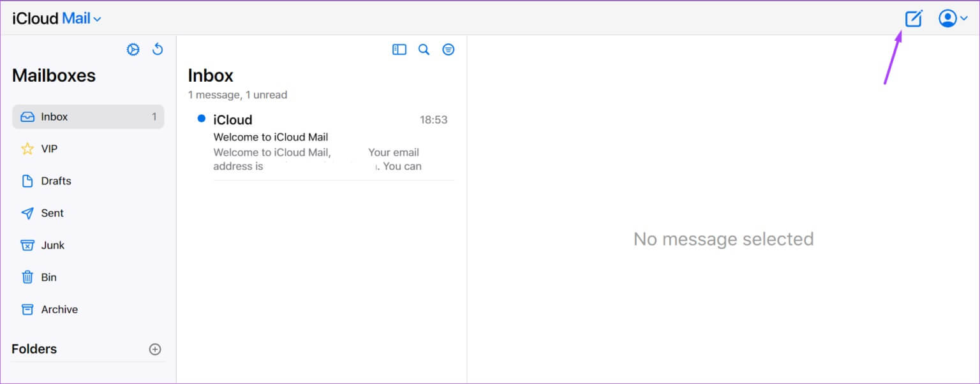Open the VIP mailbox
Viewport: 980px width, 384px height.
pyautogui.click(x=88, y=149)
